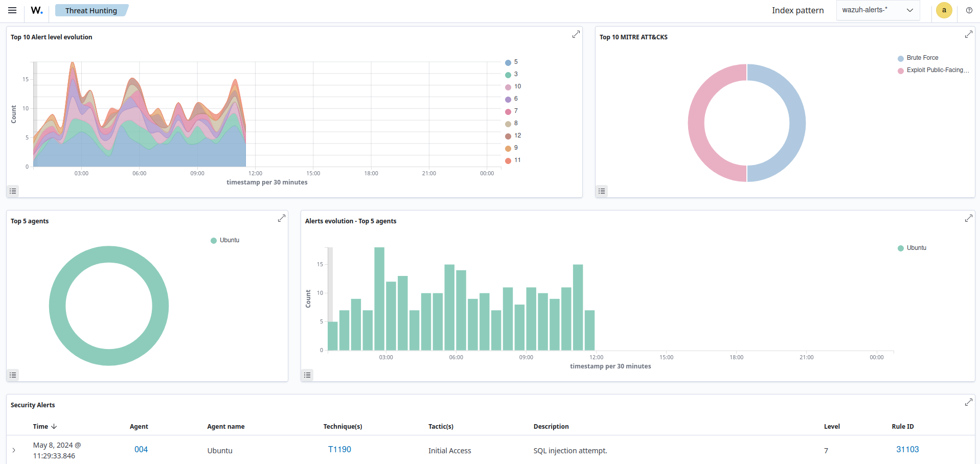Expand the SQL injection attempt alert row

[x=14, y=450]
